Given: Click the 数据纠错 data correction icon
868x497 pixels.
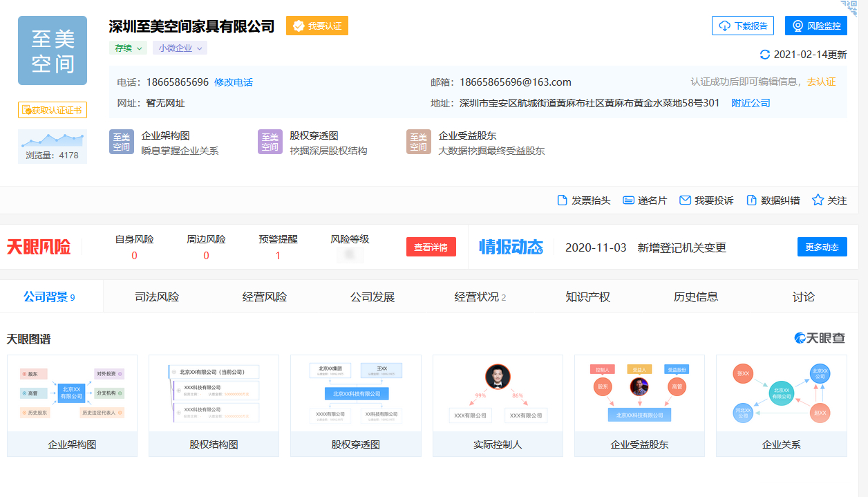Looking at the screenshot, I should click(751, 200).
